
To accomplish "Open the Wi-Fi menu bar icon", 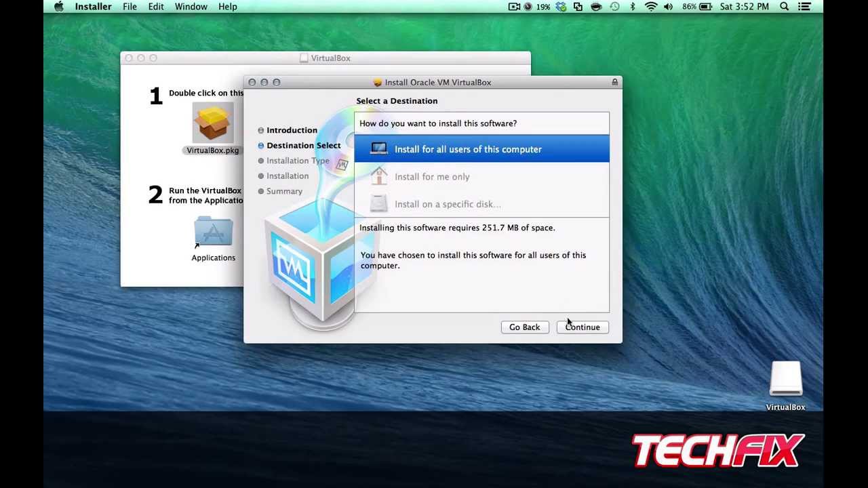I will [651, 7].
